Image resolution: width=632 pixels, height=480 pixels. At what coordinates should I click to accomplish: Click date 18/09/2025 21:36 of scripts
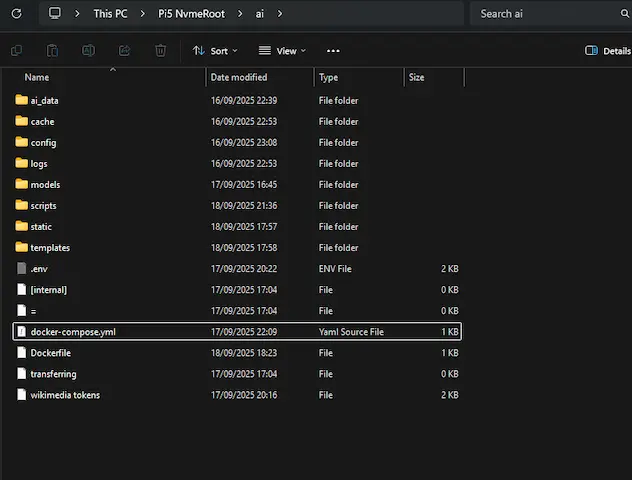tap(244, 206)
